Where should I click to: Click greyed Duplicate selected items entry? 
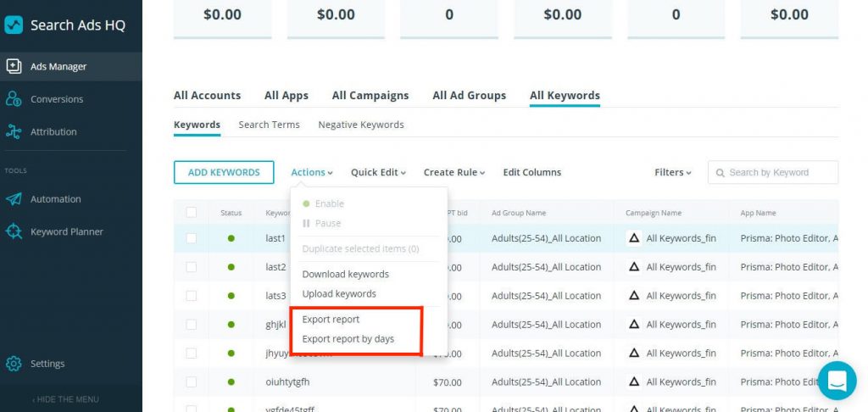point(360,248)
